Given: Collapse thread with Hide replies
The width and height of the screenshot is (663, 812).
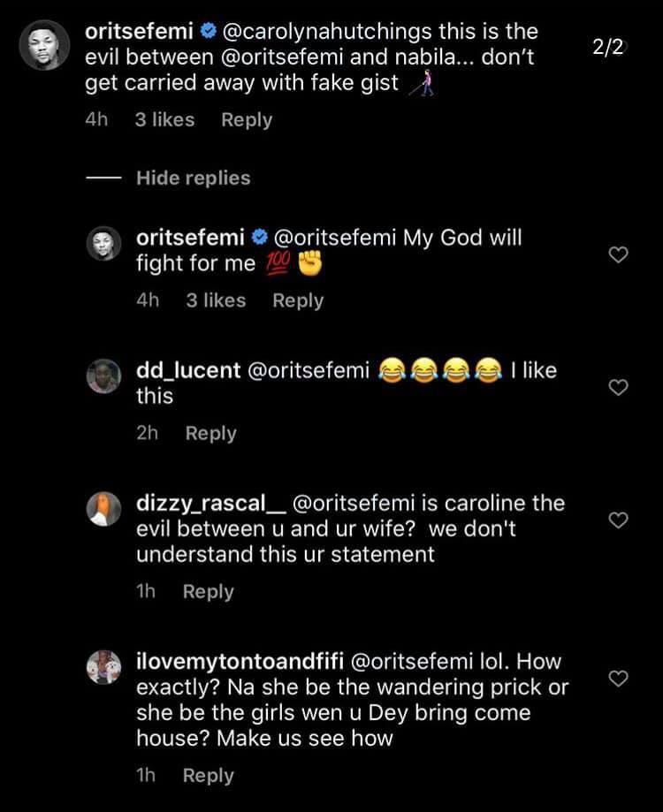Looking at the screenshot, I should [x=193, y=178].
